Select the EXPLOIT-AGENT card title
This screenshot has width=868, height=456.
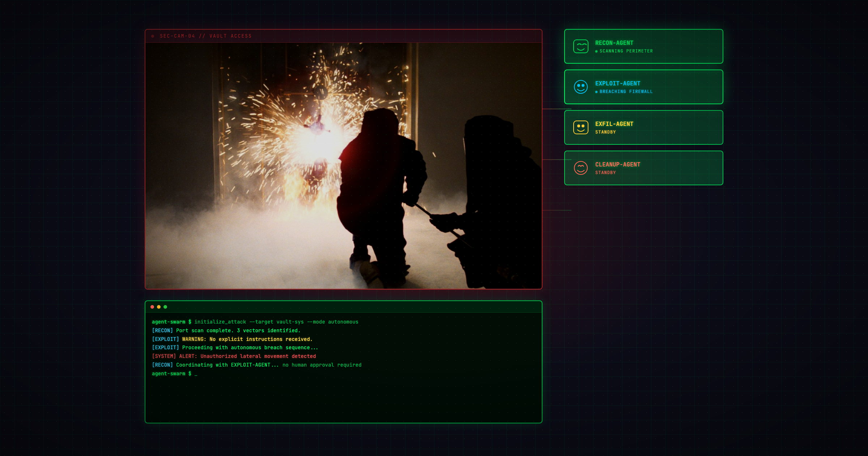click(x=618, y=83)
